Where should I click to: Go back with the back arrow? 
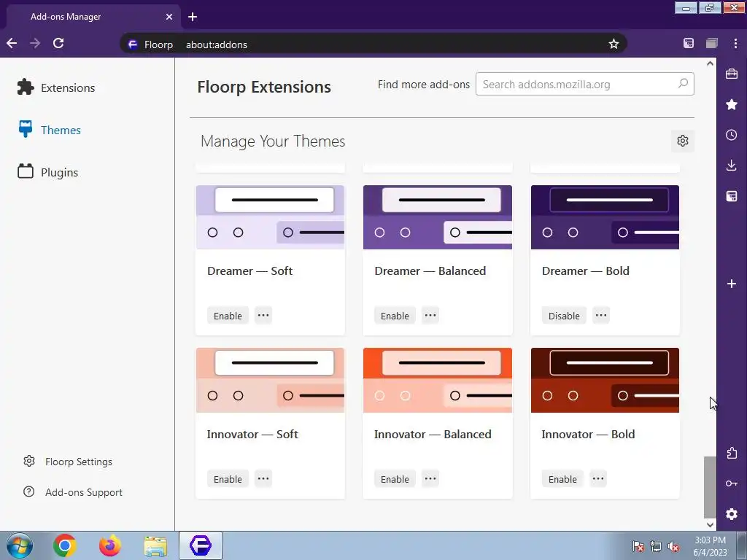[x=12, y=43]
